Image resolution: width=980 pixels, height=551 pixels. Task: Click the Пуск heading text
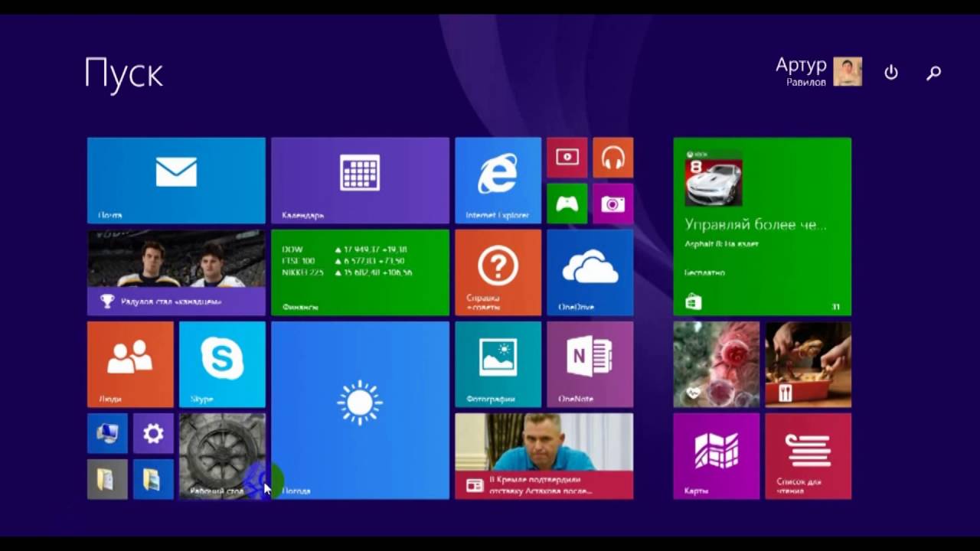click(123, 74)
